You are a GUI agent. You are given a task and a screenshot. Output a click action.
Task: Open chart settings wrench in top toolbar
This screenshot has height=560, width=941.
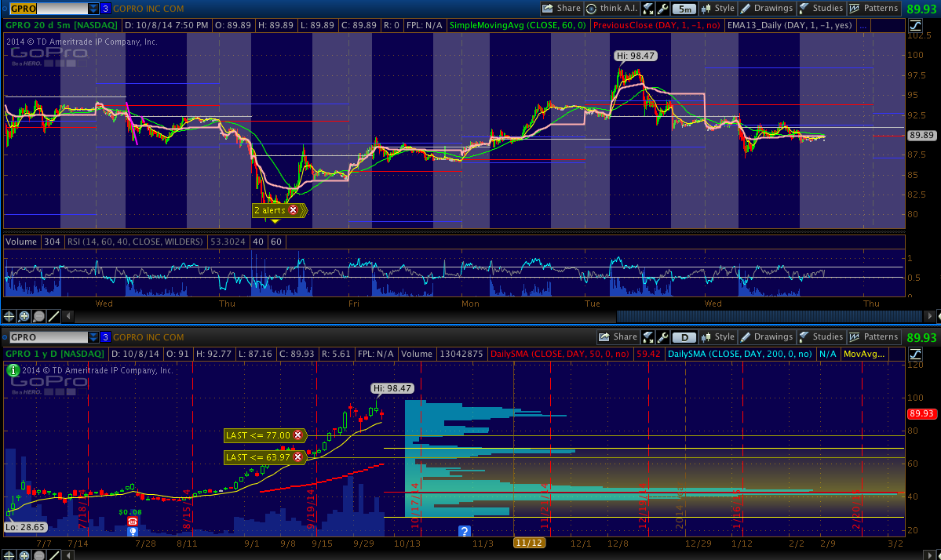[x=664, y=9]
